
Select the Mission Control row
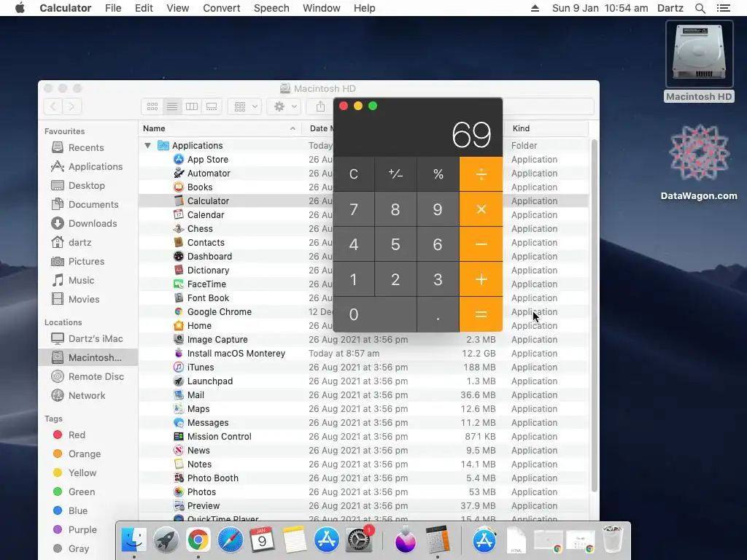[363, 437]
